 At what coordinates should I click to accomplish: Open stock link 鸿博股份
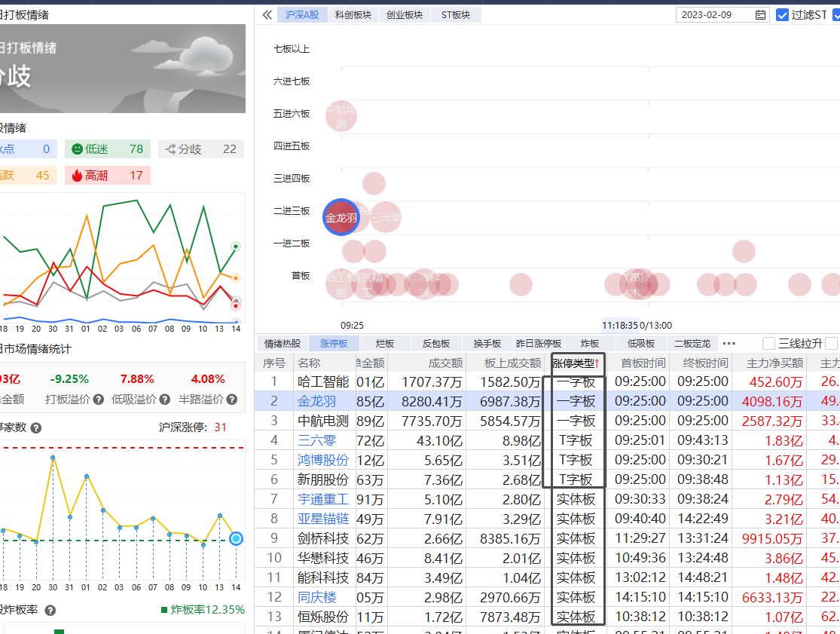click(323, 460)
